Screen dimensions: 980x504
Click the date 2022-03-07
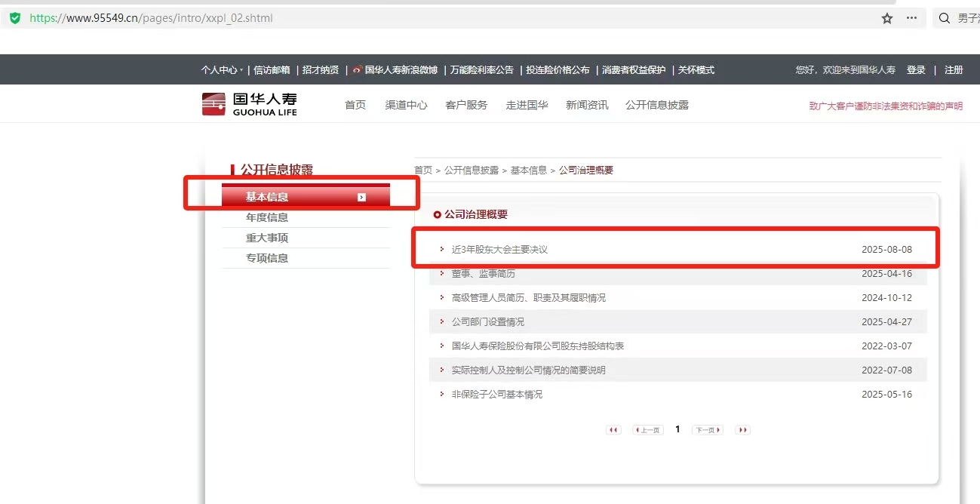tap(886, 346)
